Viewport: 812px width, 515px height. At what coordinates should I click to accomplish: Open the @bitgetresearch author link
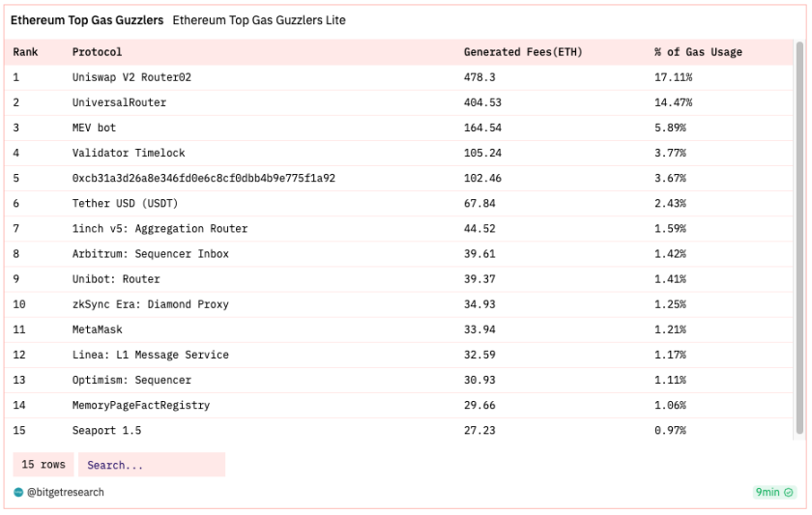pos(66,492)
